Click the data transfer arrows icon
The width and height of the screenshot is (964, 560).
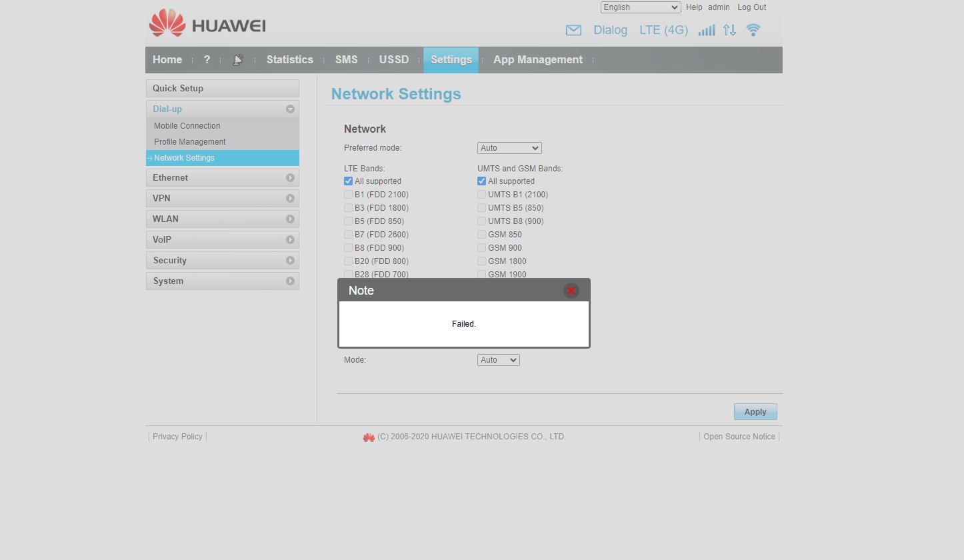coord(730,30)
